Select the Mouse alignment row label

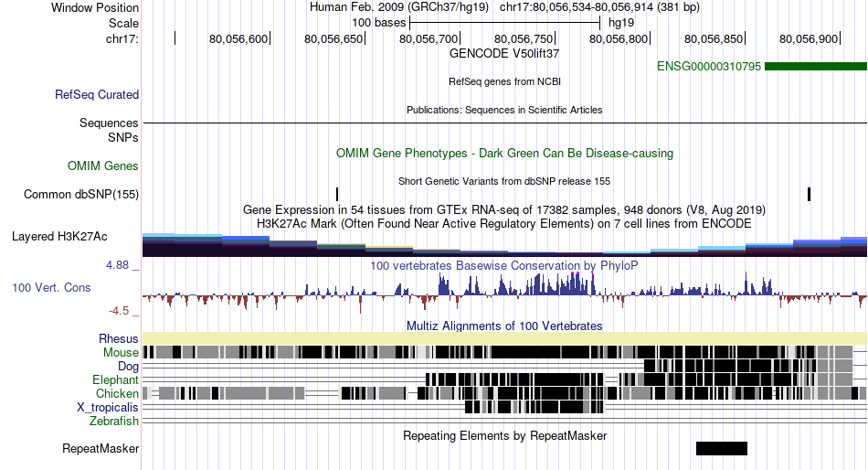tap(121, 353)
